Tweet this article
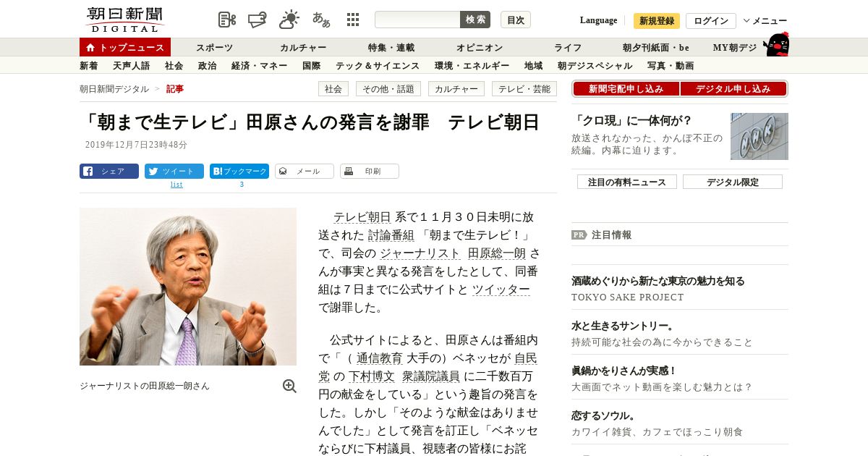 (x=174, y=172)
